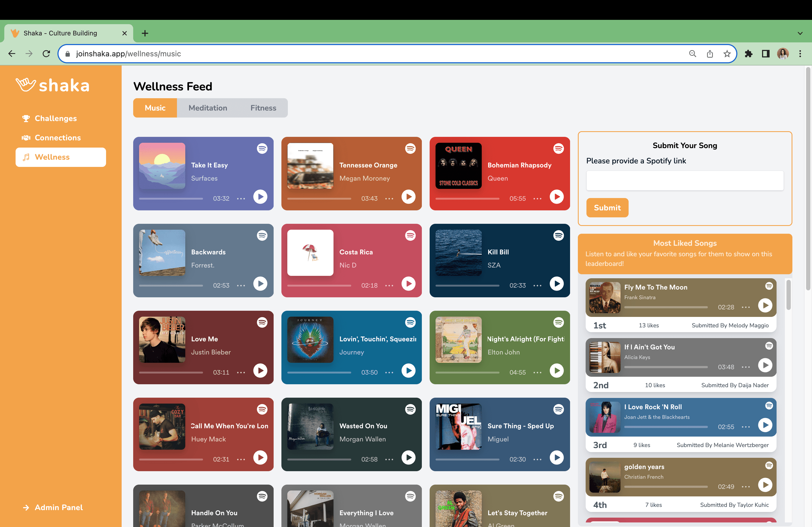Switch to the Music tab
Image resolution: width=812 pixels, height=527 pixels.
click(x=155, y=108)
